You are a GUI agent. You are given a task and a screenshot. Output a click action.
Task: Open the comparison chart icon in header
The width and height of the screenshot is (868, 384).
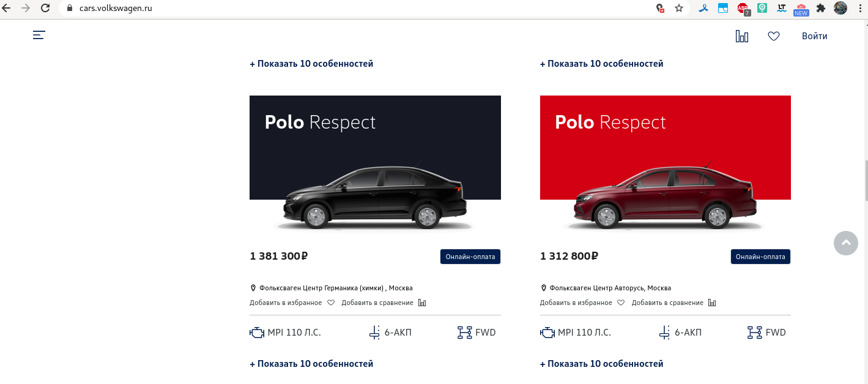(x=742, y=36)
